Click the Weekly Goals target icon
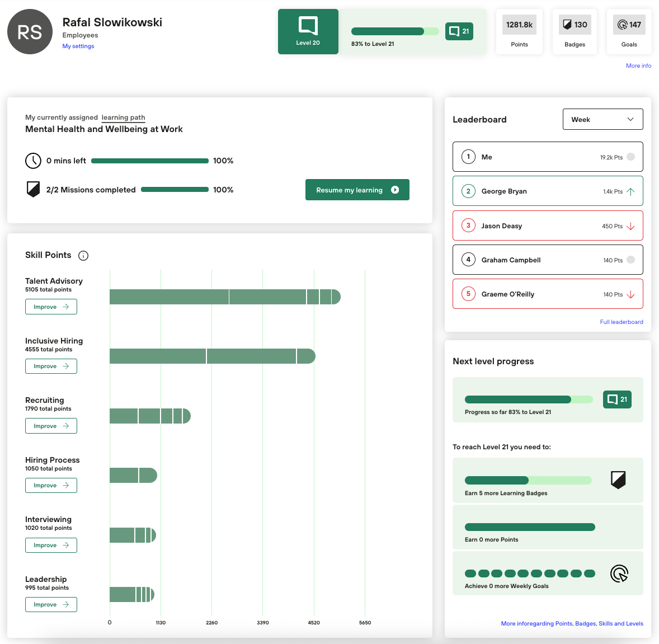 tap(619, 574)
